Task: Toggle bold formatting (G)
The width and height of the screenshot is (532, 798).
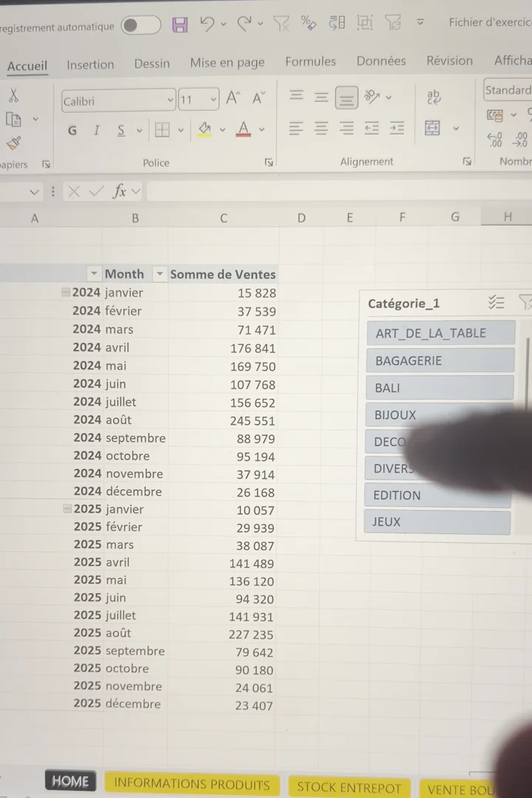Action: [72, 131]
